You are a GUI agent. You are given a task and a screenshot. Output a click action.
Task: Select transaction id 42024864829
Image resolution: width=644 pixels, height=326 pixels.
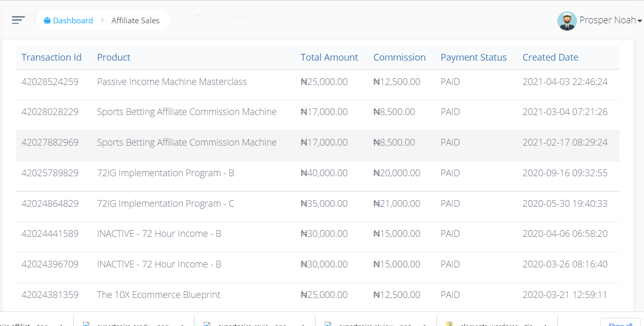tap(50, 204)
